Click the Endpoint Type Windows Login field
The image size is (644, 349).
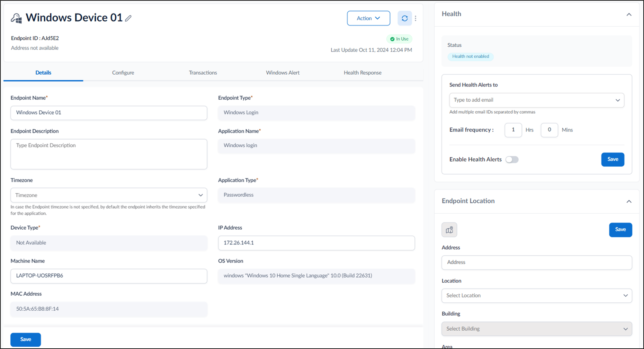(316, 113)
